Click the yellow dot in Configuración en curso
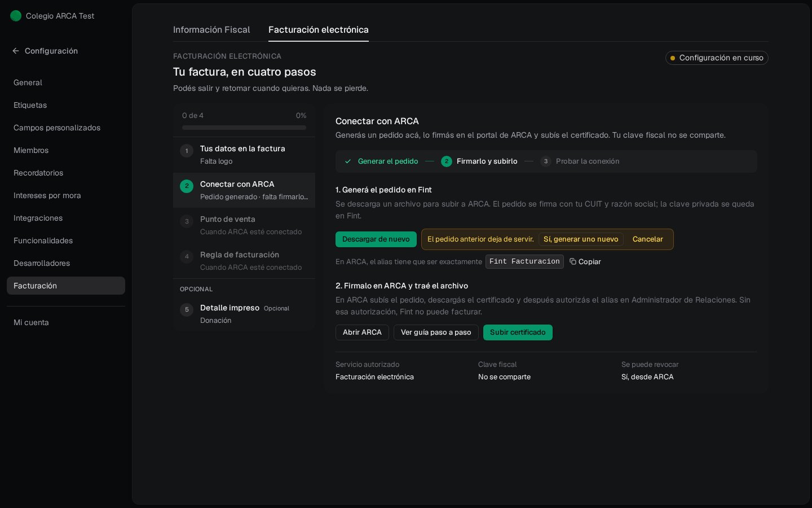The height and width of the screenshot is (508, 812). click(x=673, y=58)
